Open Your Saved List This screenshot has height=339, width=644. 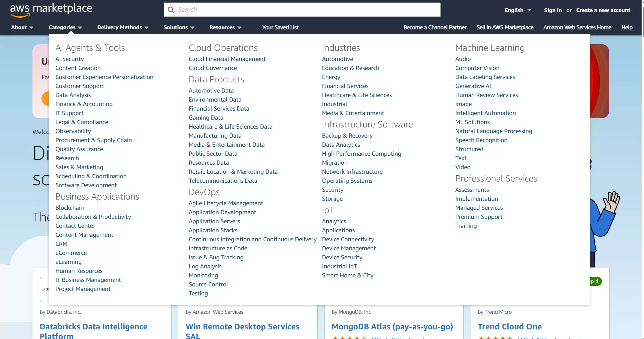pos(280,27)
